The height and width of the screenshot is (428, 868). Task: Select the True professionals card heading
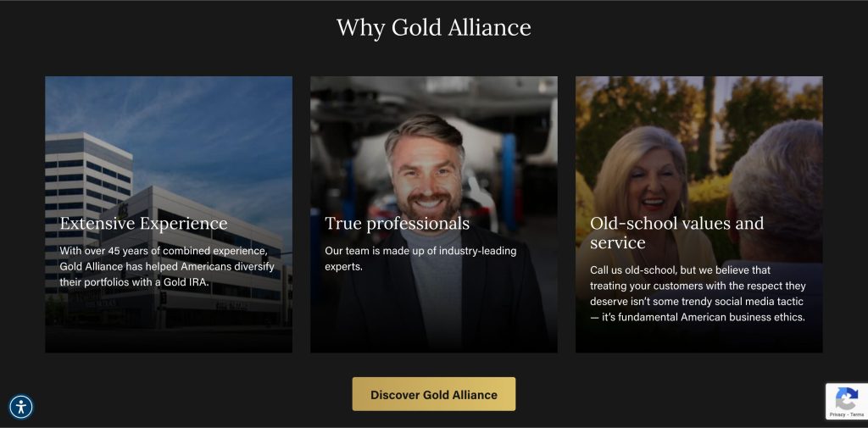coord(397,223)
